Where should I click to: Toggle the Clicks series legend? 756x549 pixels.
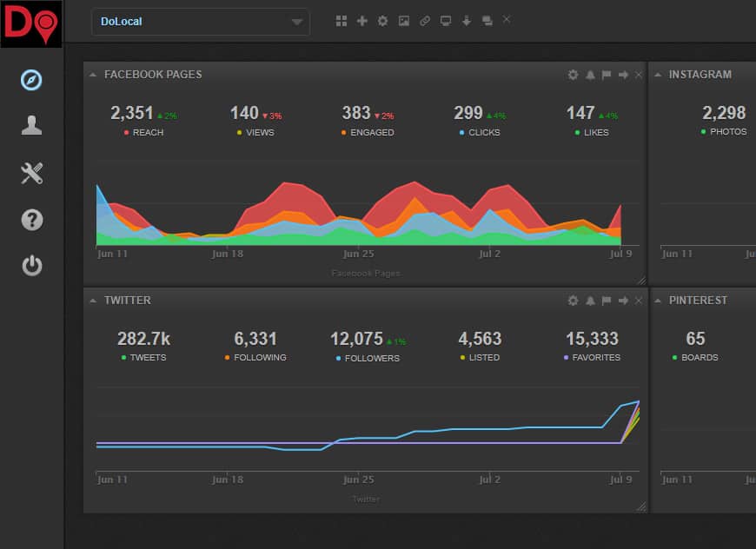point(480,133)
